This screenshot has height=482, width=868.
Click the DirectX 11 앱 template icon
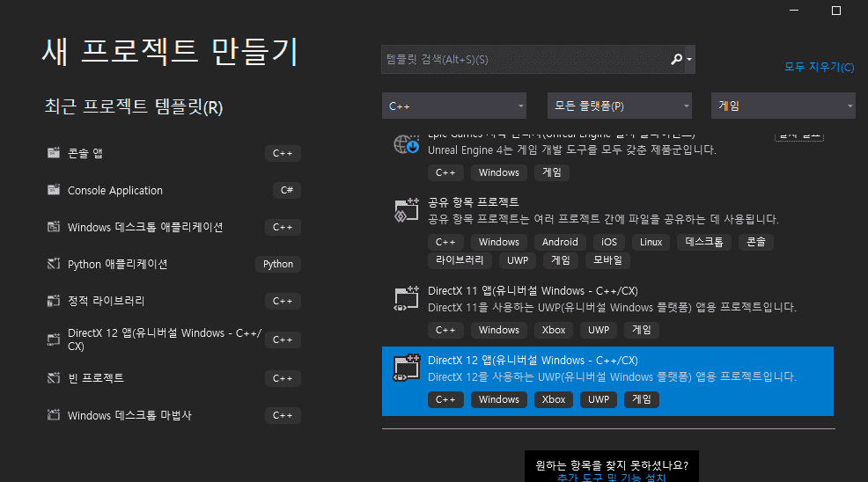[407, 299]
